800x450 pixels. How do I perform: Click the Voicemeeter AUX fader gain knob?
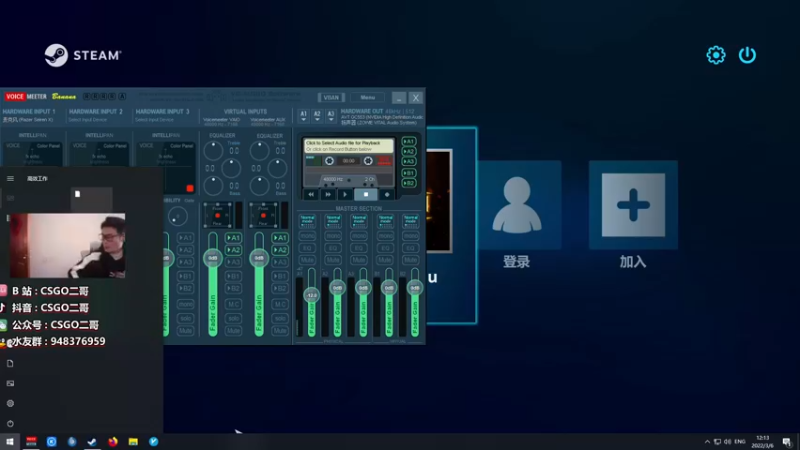(x=259, y=258)
